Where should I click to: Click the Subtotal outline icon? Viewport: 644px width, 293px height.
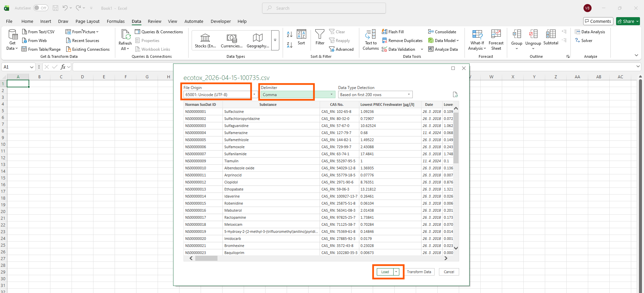click(x=551, y=35)
